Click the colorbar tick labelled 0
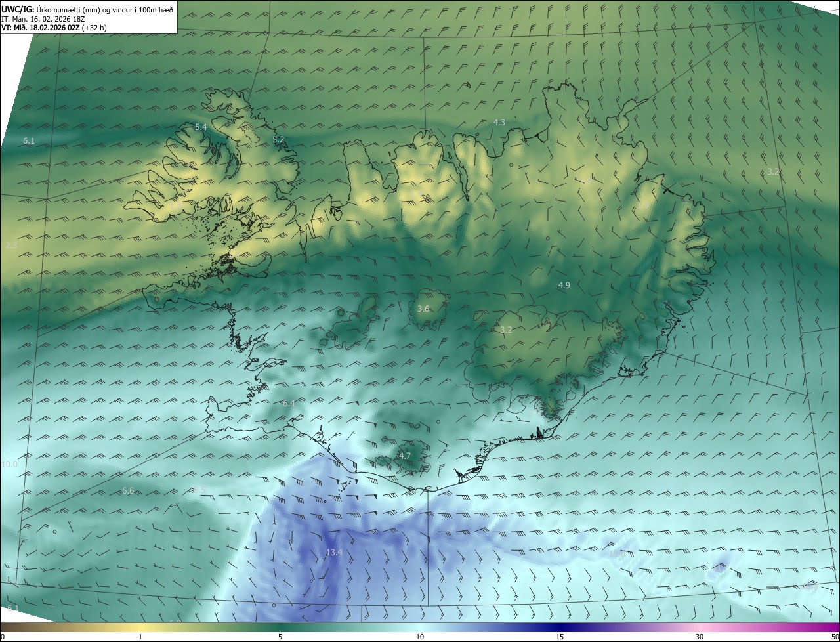 (x=3, y=637)
